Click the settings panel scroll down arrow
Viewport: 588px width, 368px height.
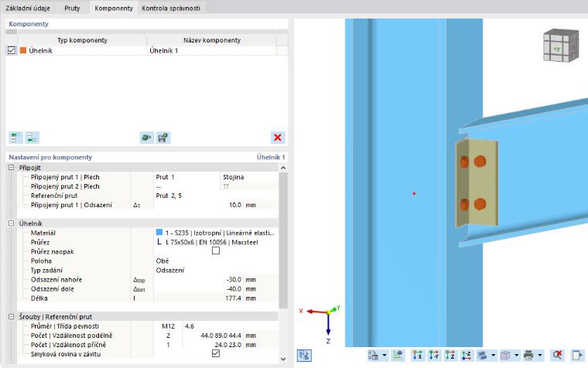click(283, 359)
